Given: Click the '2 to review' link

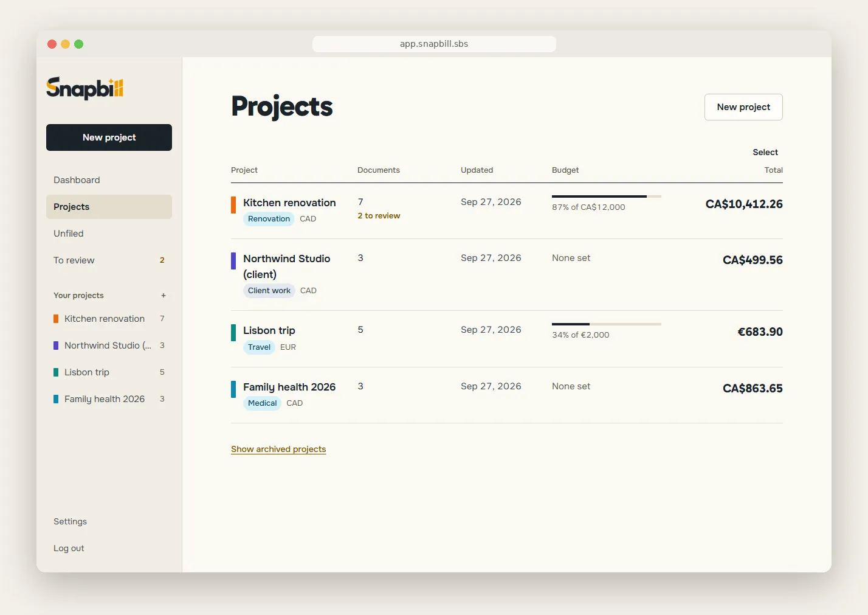Looking at the screenshot, I should tap(379, 216).
